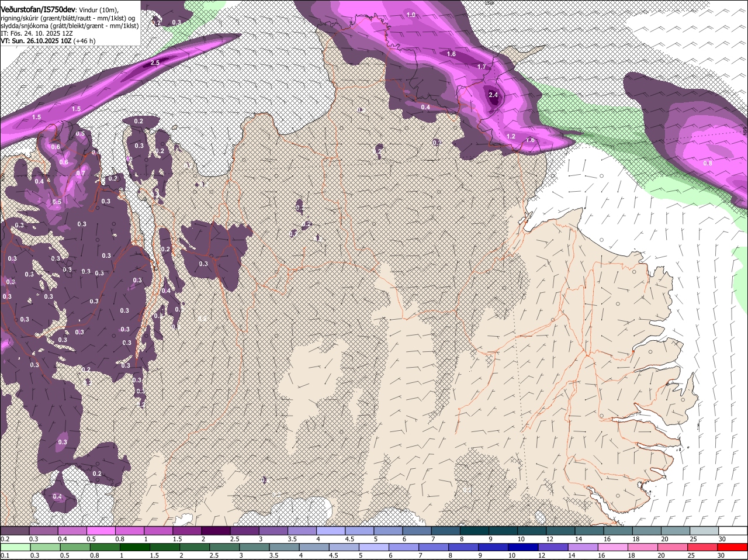The width and height of the screenshot is (748, 560).
Task: Click the '(+46 h)' forecast offset text
Action: [85, 41]
